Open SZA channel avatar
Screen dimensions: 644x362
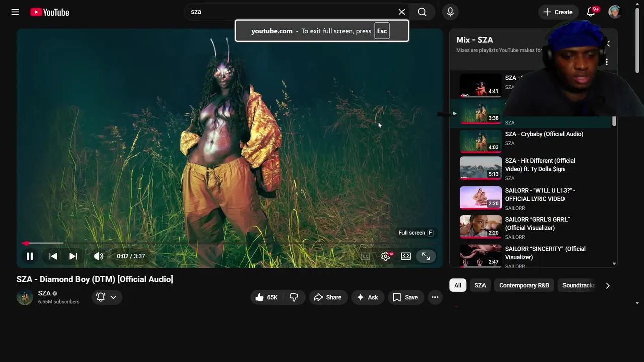click(25, 297)
